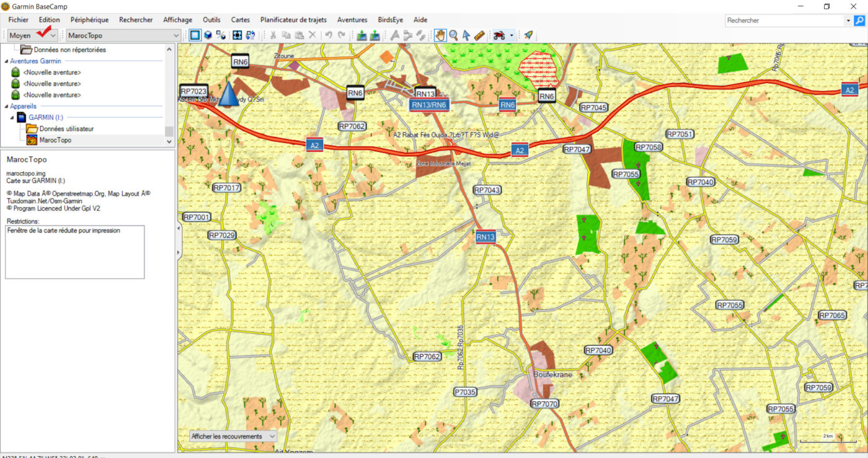Open the Outils menu
Screen dimensions: 868x458
click(211, 20)
